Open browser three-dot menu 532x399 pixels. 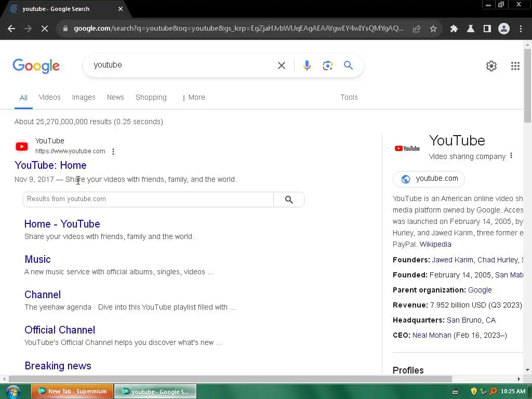(521, 29)
